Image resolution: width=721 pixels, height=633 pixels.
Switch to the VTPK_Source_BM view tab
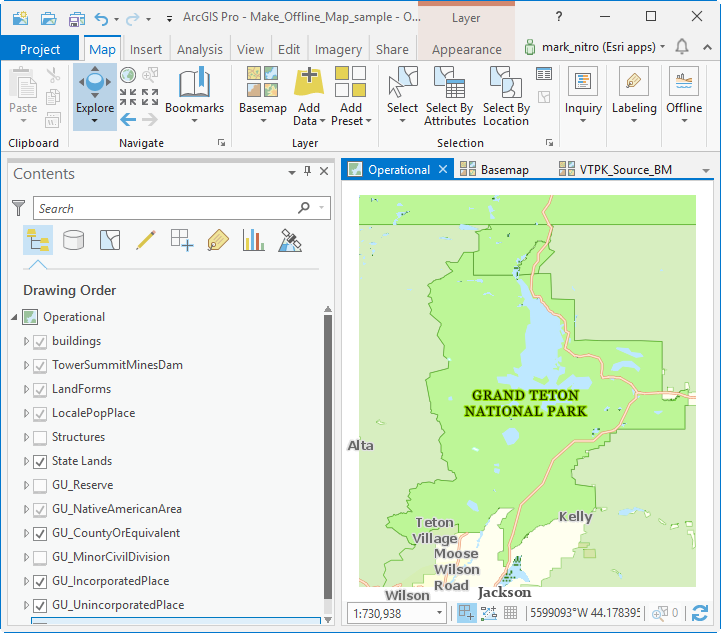tap(615, 170)
